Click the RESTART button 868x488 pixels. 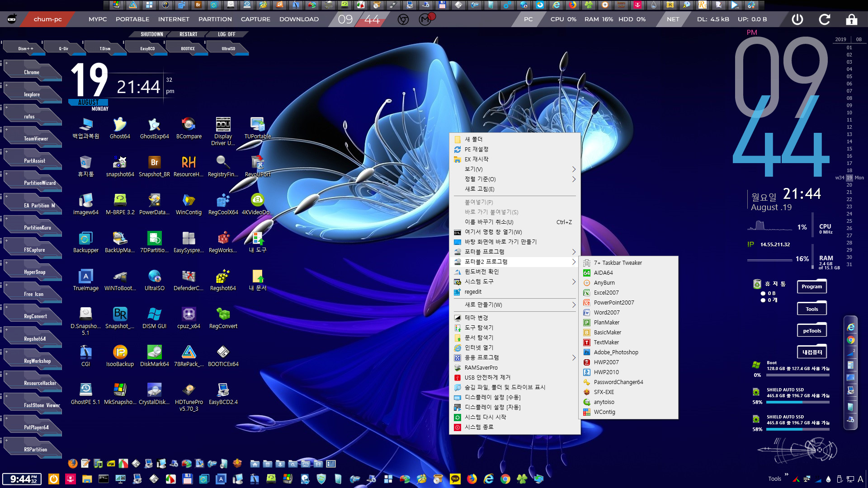[188, 34]
